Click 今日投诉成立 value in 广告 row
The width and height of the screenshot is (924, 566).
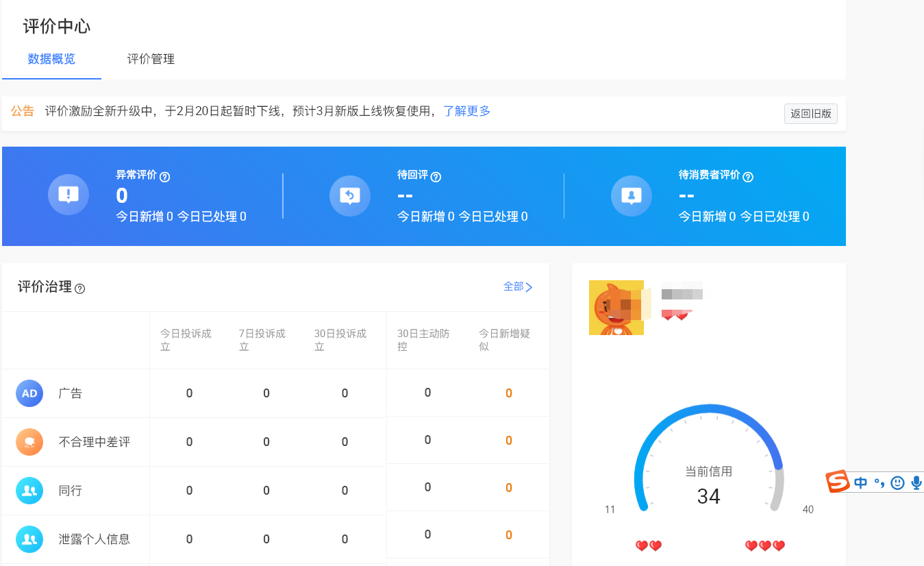pos(189,393)
